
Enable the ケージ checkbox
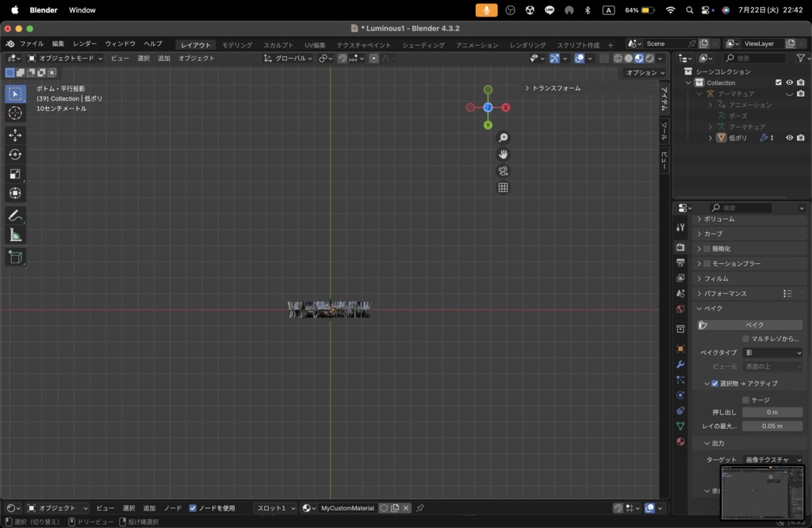point(745,400)
